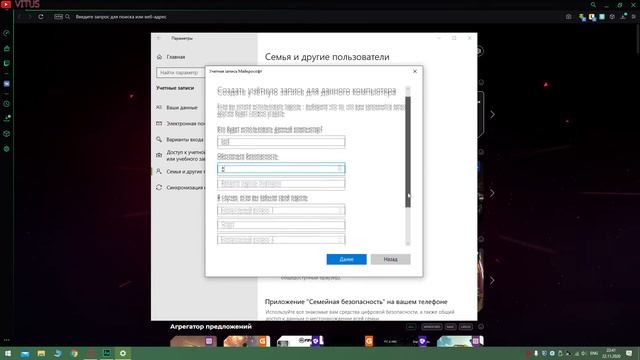Reload the page with the refresh icon

(x=41, y=17)
